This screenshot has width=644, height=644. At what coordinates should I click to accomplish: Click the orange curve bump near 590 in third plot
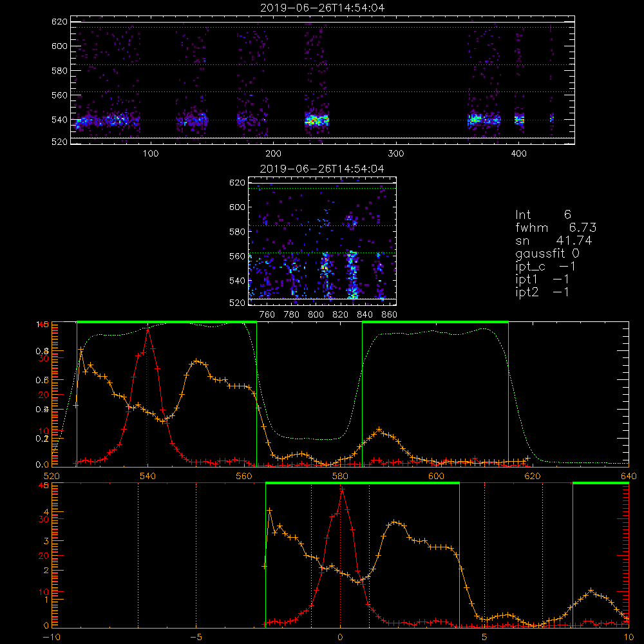[x=379, y=430]
